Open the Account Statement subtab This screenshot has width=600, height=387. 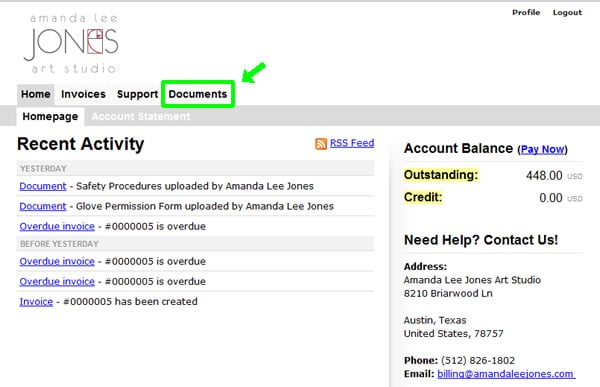141,116
